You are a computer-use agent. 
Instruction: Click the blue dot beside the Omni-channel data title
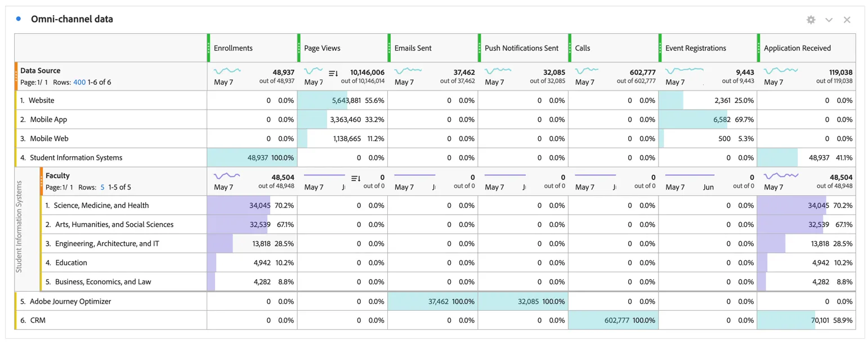[19, 19]
